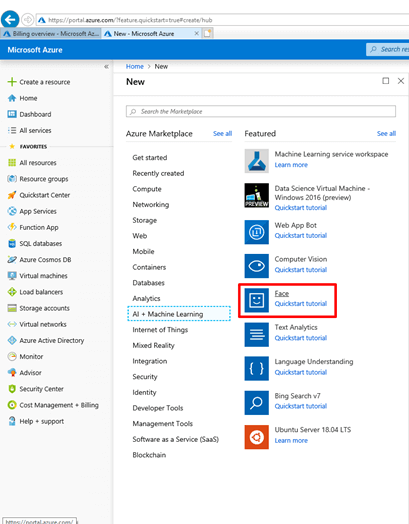This screenshot has width=409, height=524.
Task: Select Recently created category
Action: click(158, 173)
